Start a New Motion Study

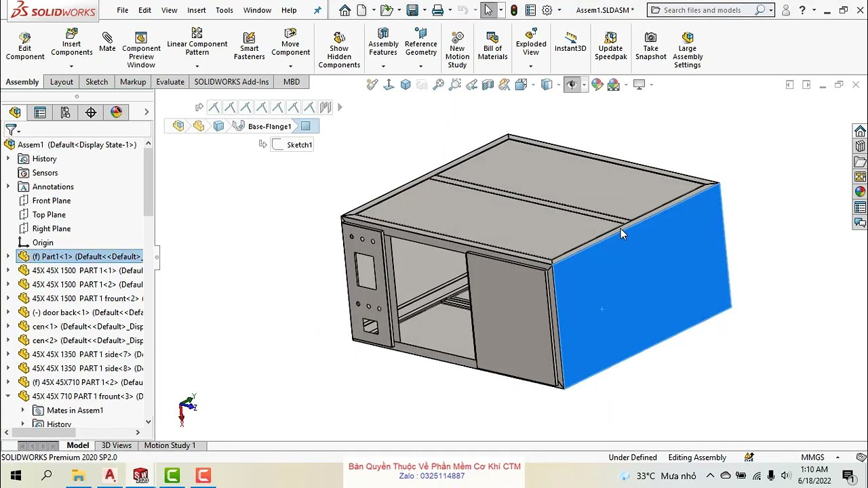coord(457,49)
